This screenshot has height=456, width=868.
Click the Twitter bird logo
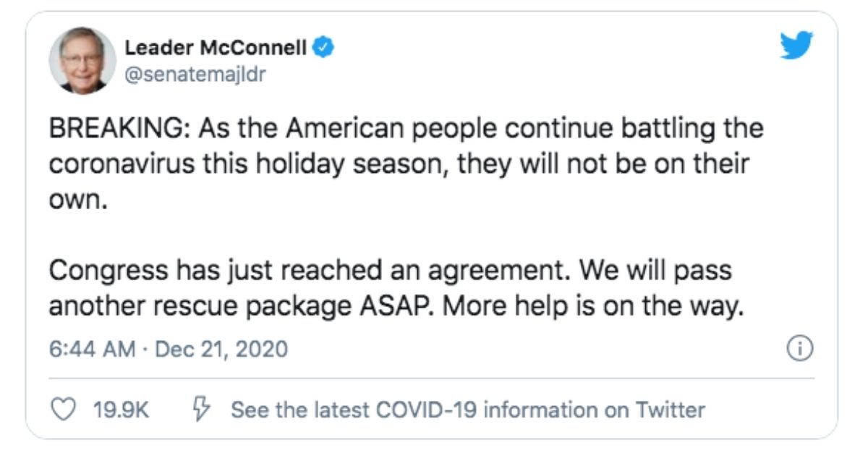tap(796, 47)
